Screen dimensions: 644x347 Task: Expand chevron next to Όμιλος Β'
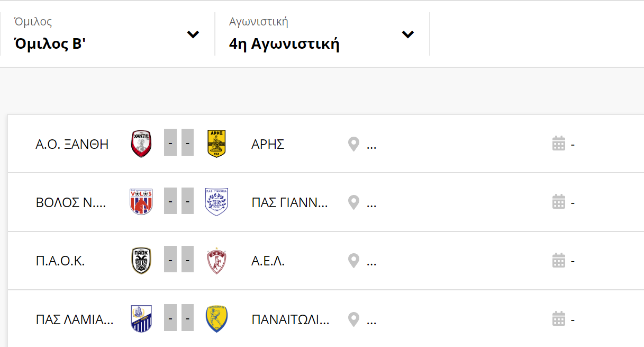[193, 35]
